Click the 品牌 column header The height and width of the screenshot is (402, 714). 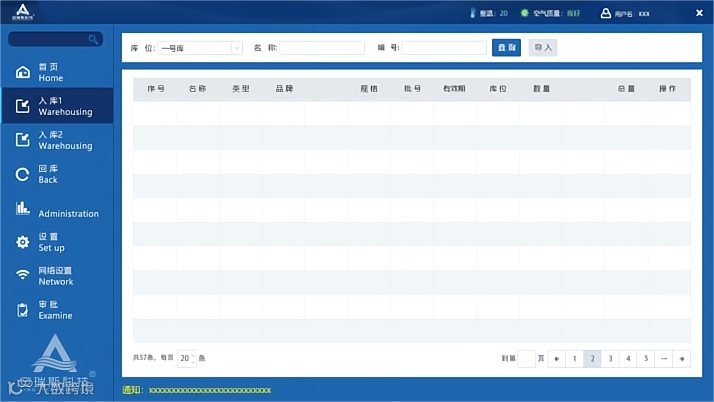pyautogui.click(x=284, y=89)
